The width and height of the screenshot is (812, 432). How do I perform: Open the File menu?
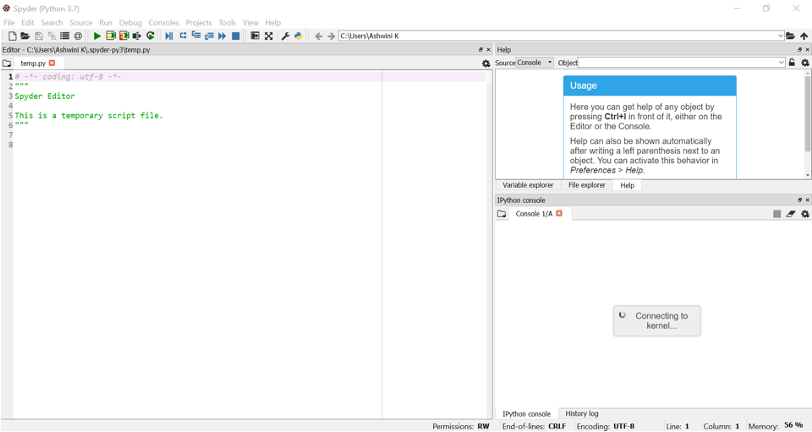click(9, 23)
